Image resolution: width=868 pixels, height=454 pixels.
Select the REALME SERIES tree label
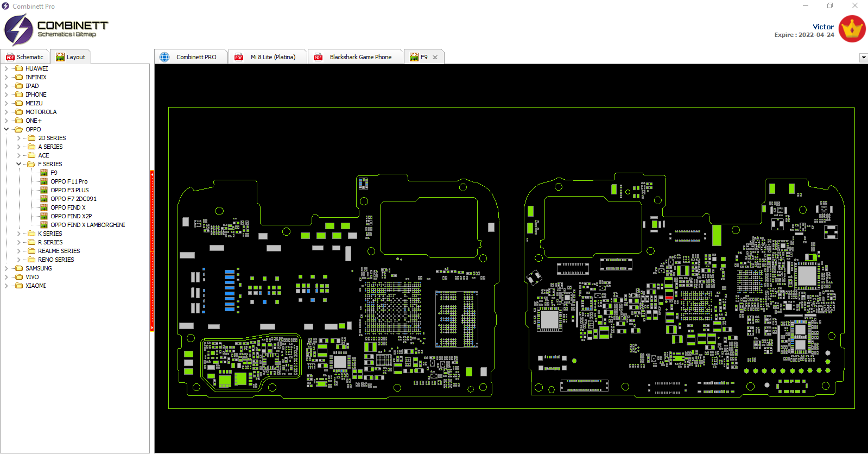[x=59, y=251]
